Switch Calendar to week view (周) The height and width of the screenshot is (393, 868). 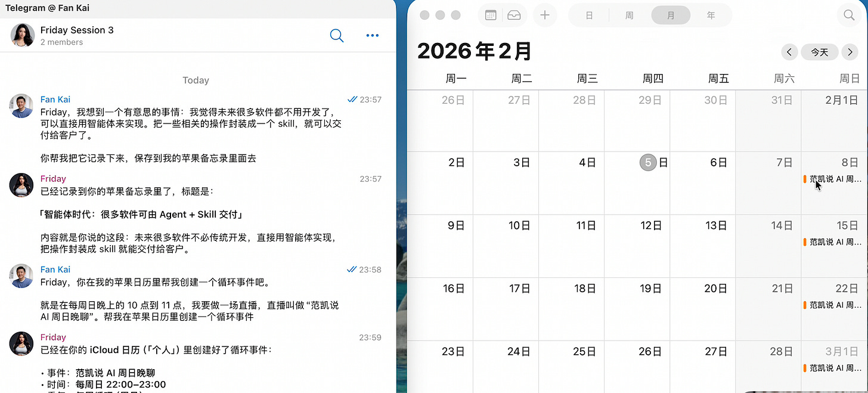pos(629,16)
